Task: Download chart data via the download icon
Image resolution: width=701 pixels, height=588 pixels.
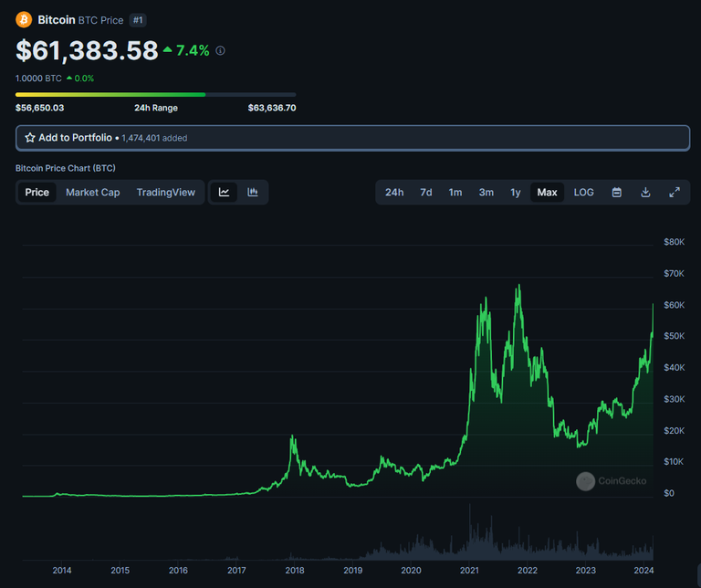Action: [x=645, y=193]
